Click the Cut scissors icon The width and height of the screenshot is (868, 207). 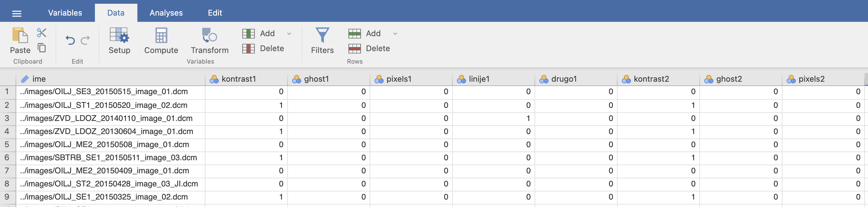tap(42, 33)
